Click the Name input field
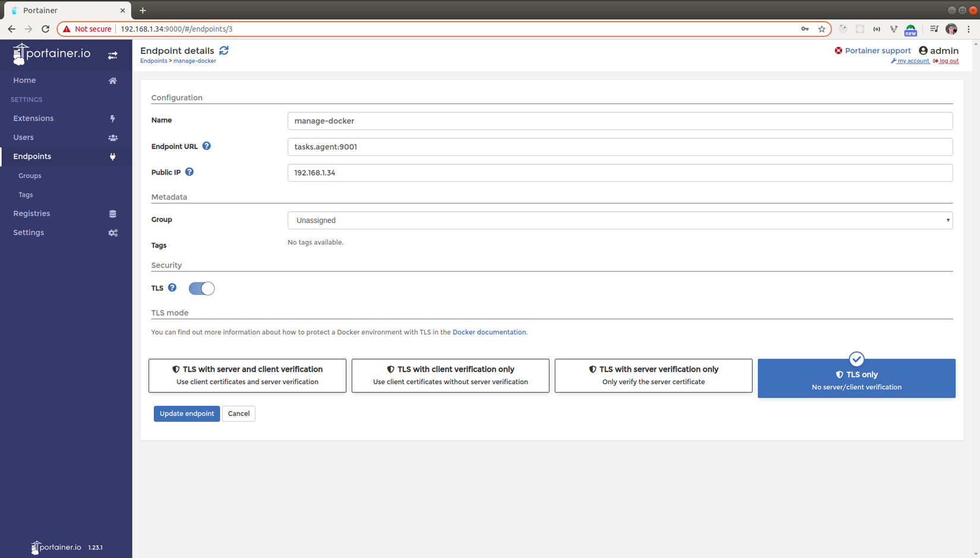The height and width of the screenshot is (558, 980). (x=620, y=121)
